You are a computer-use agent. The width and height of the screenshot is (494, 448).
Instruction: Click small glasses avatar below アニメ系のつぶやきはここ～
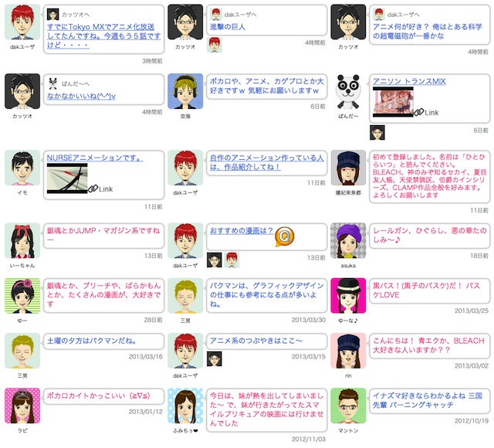[215, 358]
